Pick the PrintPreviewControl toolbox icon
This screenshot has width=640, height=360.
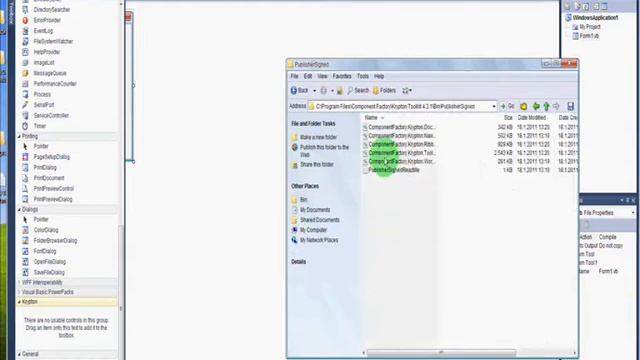point(25,189)
